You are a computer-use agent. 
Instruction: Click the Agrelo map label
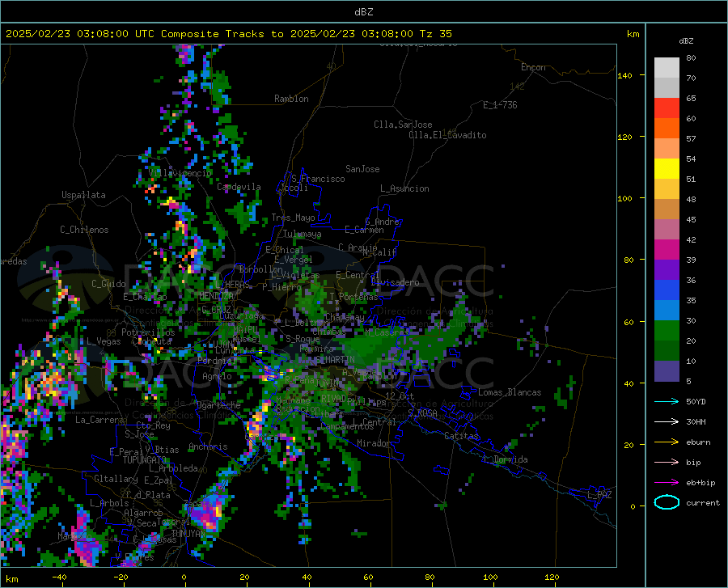click(217, 376)
